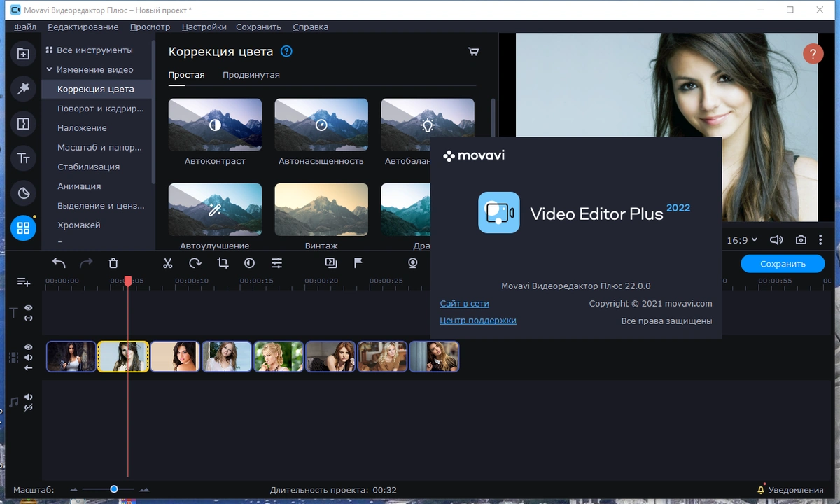Toggle the video track arrow icon

coord(29,367)
